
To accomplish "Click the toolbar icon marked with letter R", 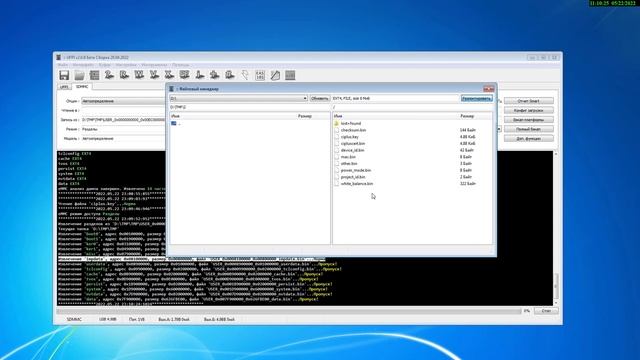I will tap(124, 75).
